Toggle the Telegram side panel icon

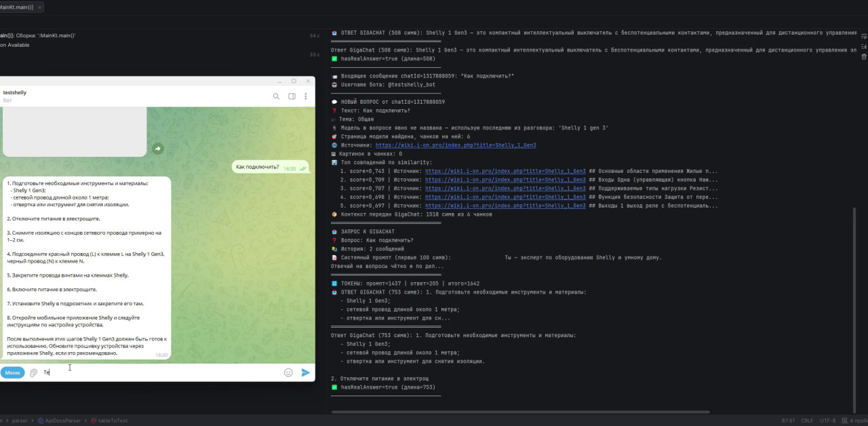pos(292,96)
